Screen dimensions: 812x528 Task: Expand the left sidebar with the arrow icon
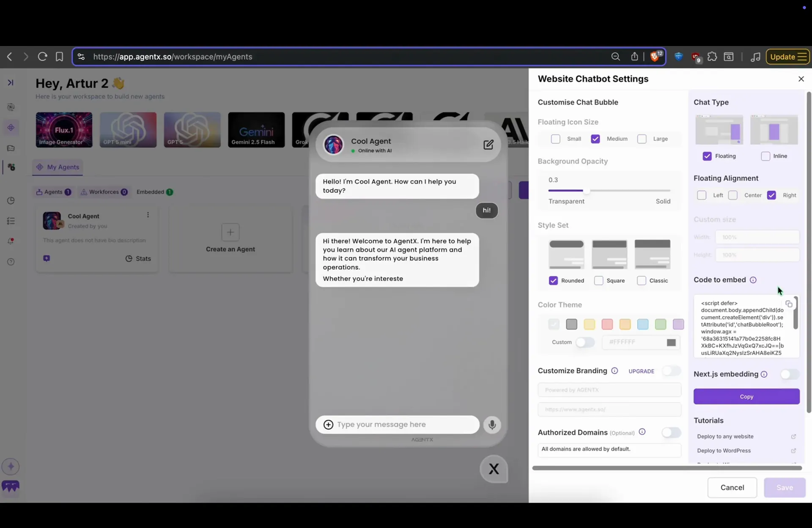pos(11,82)
